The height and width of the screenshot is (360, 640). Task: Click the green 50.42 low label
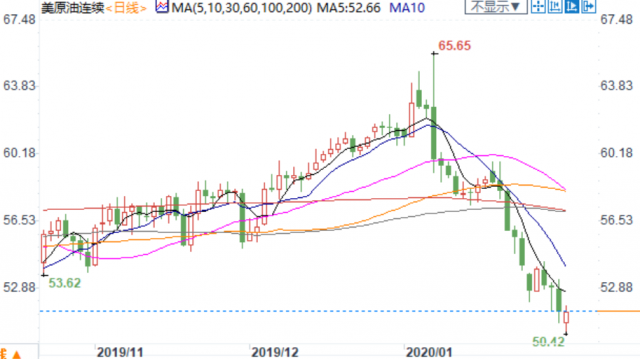548,342
